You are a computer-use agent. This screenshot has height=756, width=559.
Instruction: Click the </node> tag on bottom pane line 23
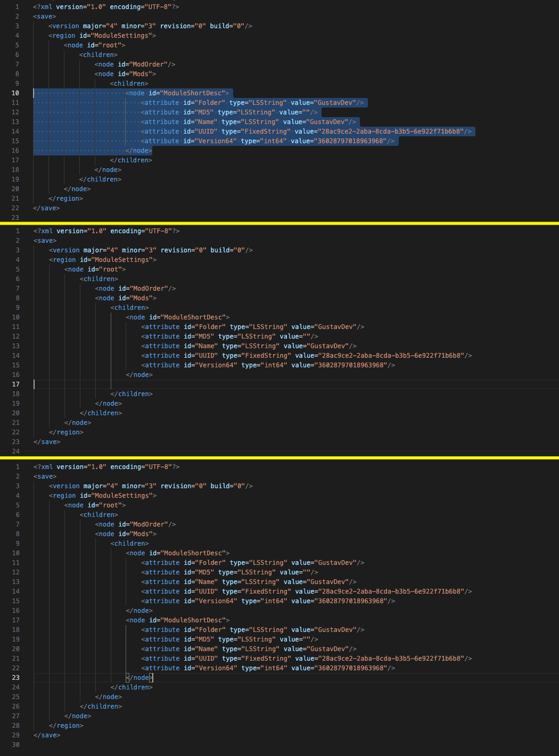click(x=139, y=678)
